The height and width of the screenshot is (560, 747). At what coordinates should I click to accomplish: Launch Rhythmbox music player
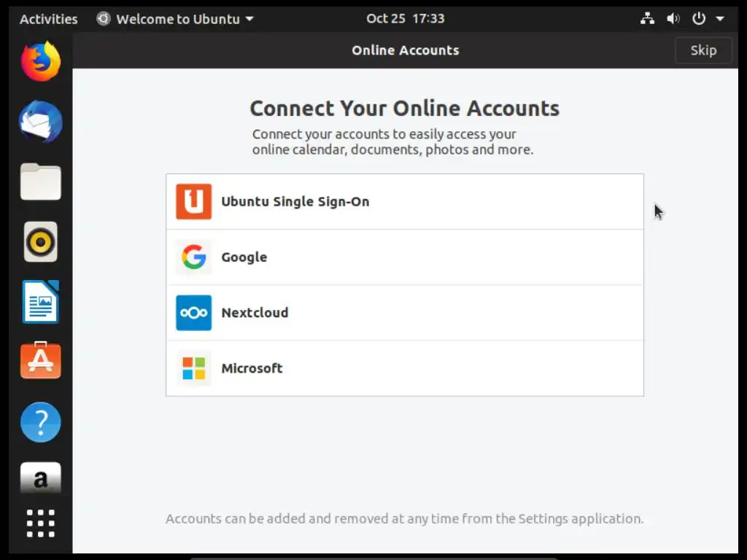pyautogui.click(x=40, y=241)
